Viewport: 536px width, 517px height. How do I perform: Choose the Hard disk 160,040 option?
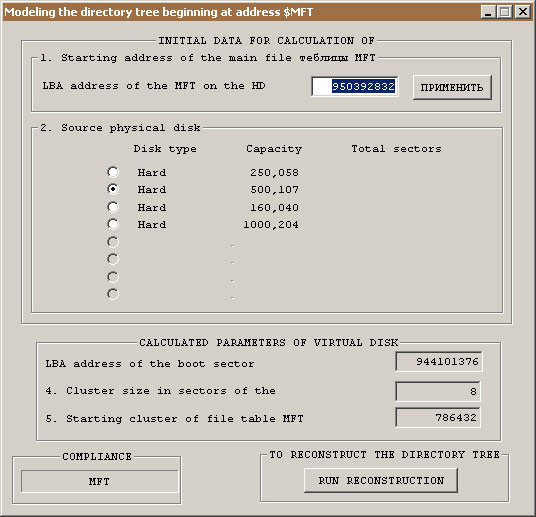(113, 207)
